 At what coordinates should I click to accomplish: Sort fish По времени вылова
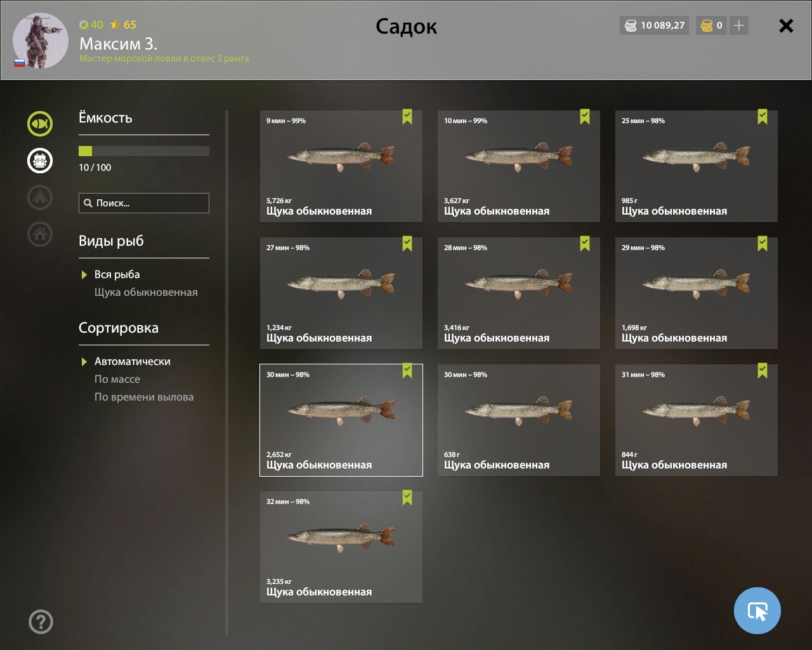144,397
